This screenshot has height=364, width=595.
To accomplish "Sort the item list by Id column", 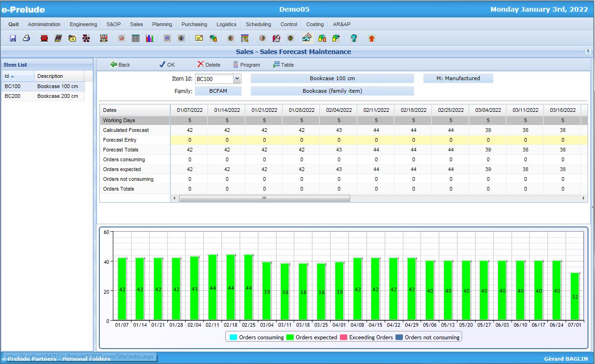I will (x=17, y=76).
